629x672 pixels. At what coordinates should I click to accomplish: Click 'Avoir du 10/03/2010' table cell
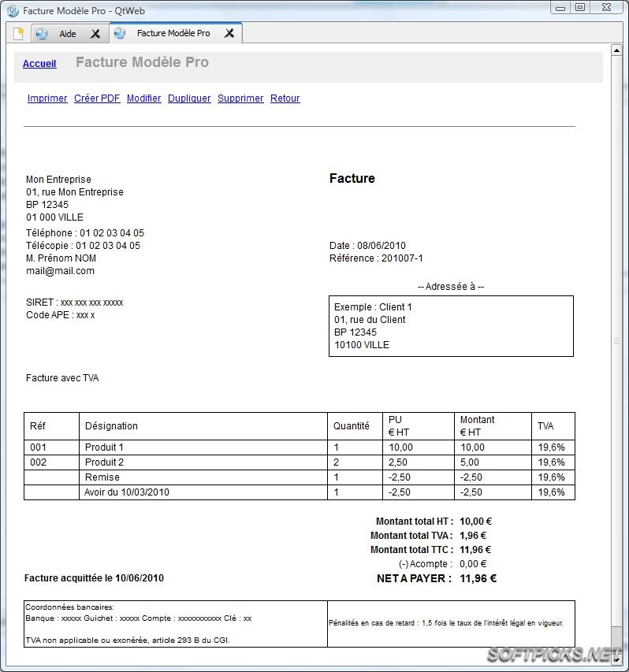[203, 492]
